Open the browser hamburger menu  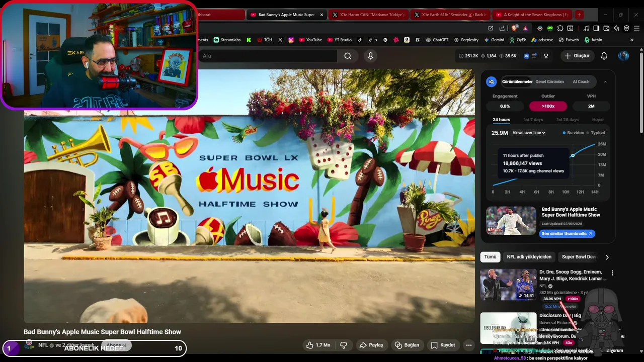click(x=636, y=28)
